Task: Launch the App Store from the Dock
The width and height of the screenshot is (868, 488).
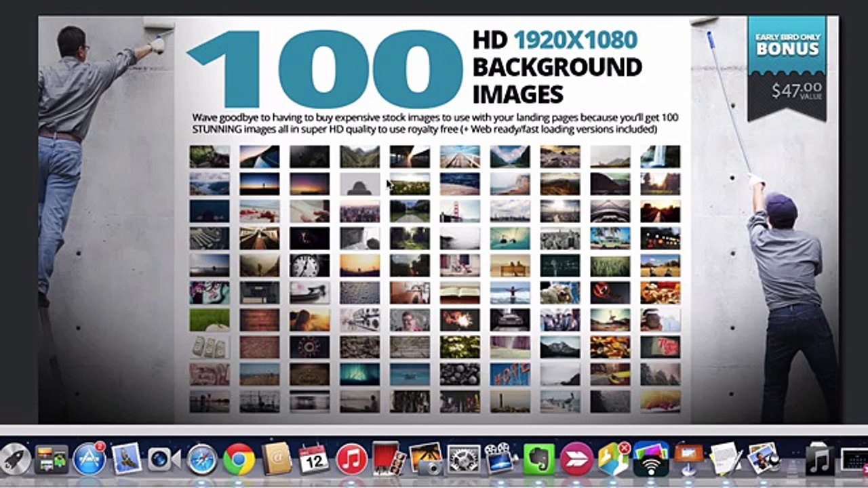Action: pyautogui.click(x=90, y=459)
